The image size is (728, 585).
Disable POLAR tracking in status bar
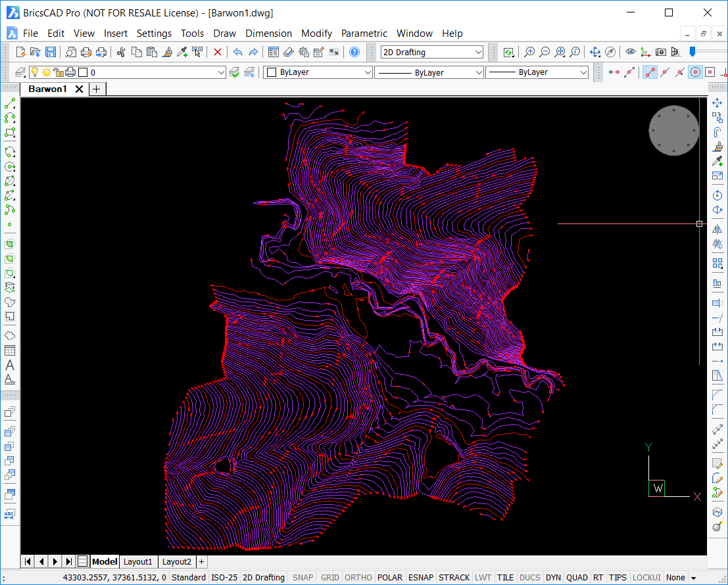coord(390,578)
